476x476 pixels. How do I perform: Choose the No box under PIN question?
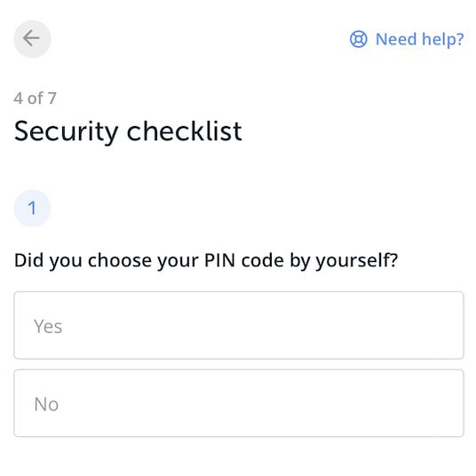(x=239, y=403)
